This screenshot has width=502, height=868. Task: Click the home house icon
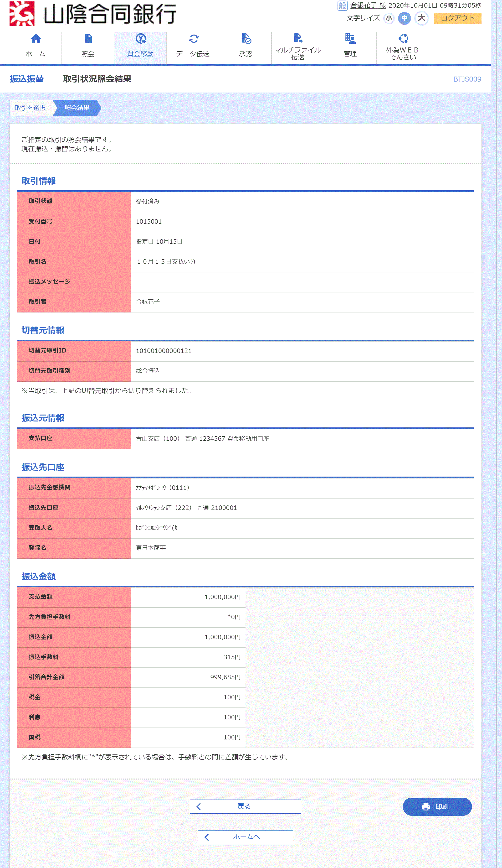coord(36,39)
